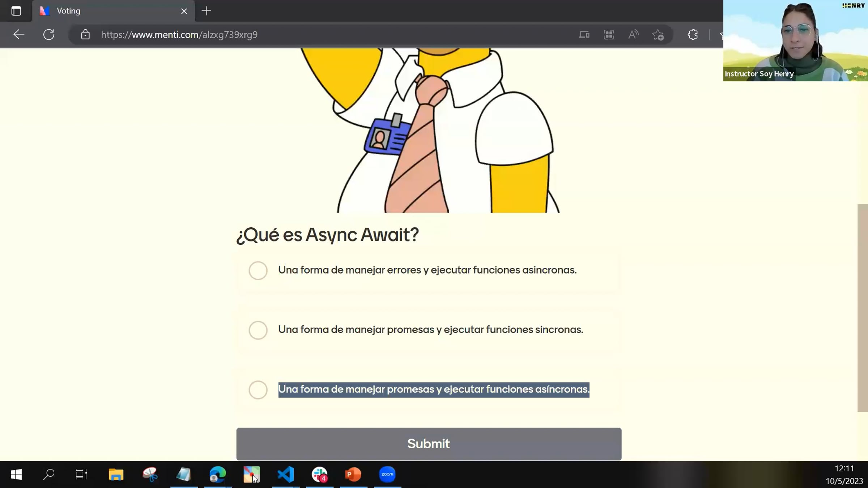Open the browser Extensions puzzle icon
The width and height of the screenshot is (868, 488).
[x=693, y=35]
